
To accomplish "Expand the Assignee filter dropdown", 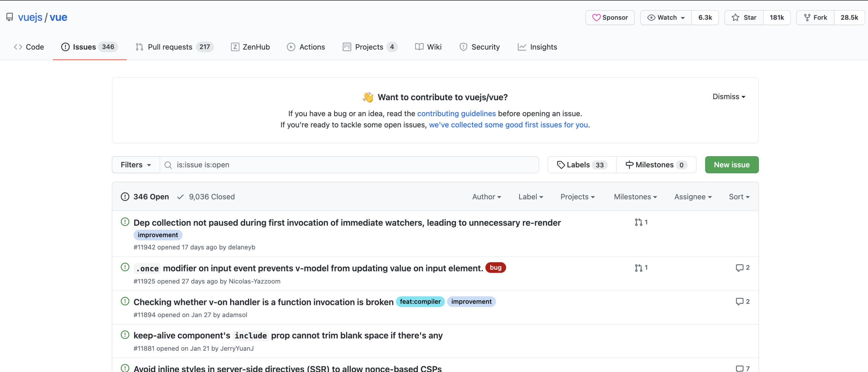I will [x=693, y=197].
